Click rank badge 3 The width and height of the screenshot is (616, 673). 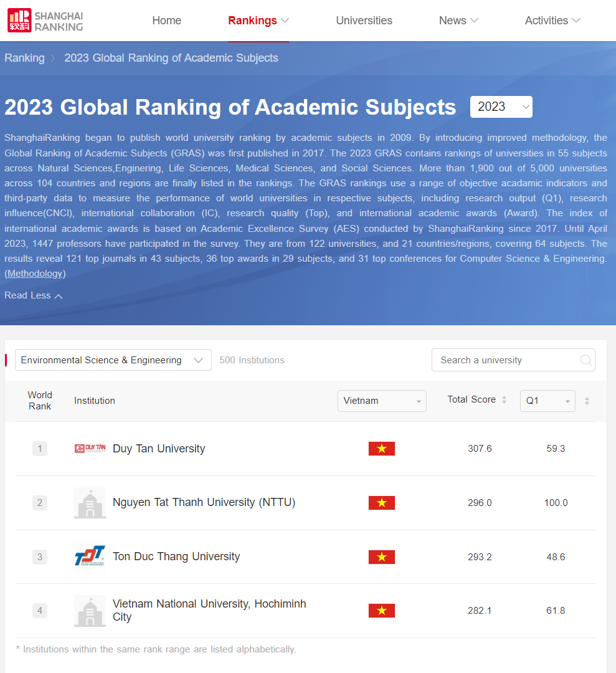pos(40,556)
